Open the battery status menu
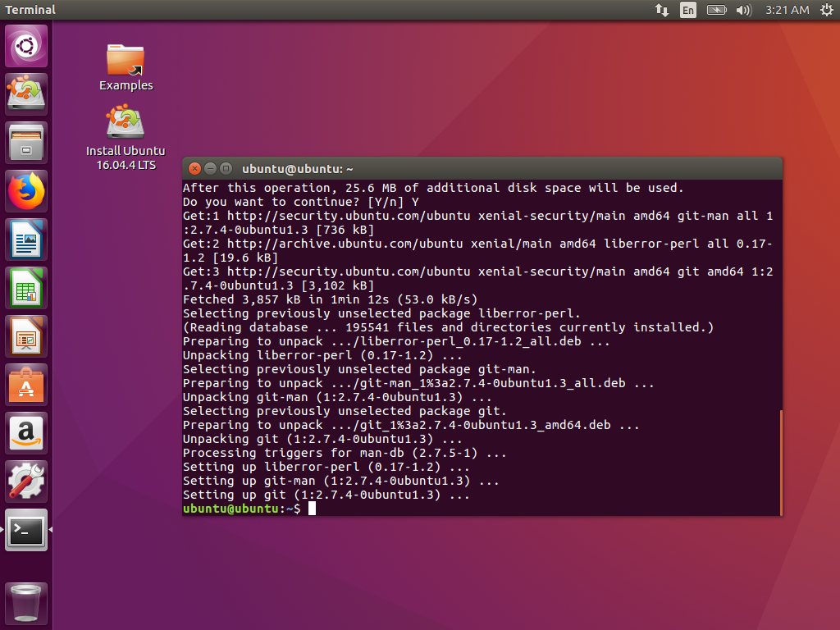The height and width of the screenshot is (630, 840). pos(716,10)
